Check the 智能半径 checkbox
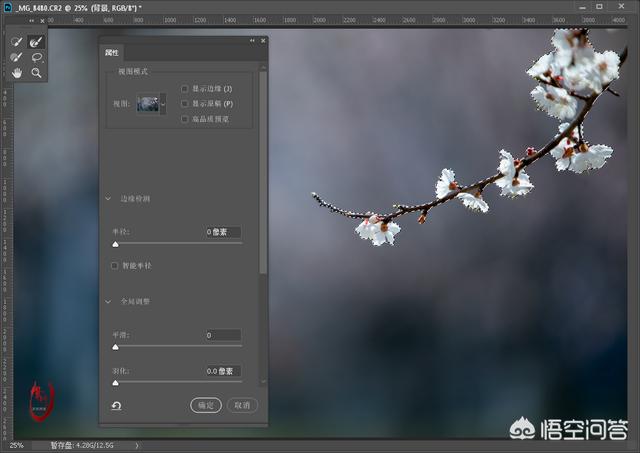This screenshot has height=453, width=640. [x=115, y=266]
